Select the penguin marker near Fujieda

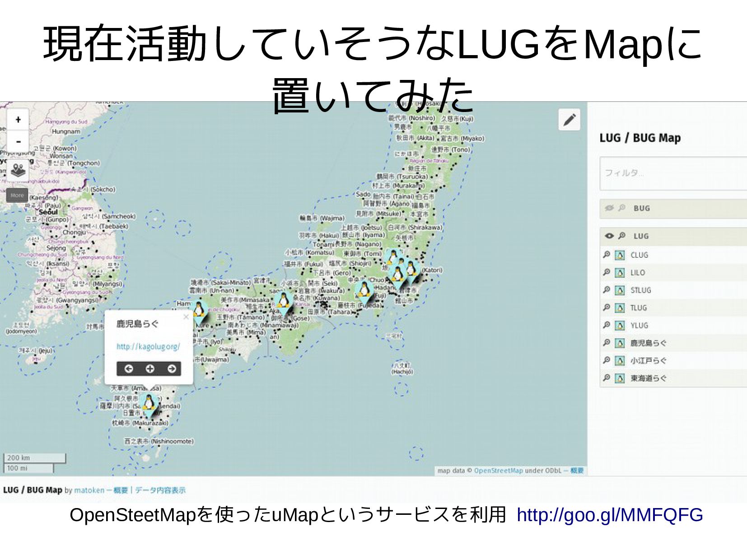tap(364, 291)
